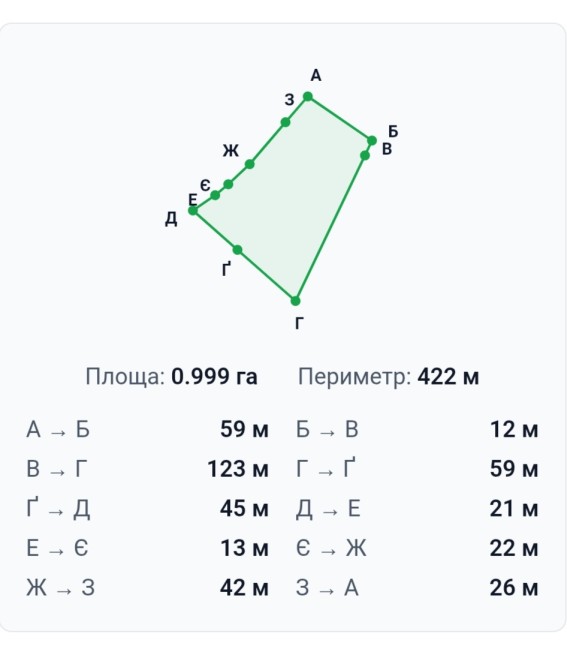Screen dimensions: 567x670
Task: Click the Є → Ж 22 м row
Action: pos(417,548)
